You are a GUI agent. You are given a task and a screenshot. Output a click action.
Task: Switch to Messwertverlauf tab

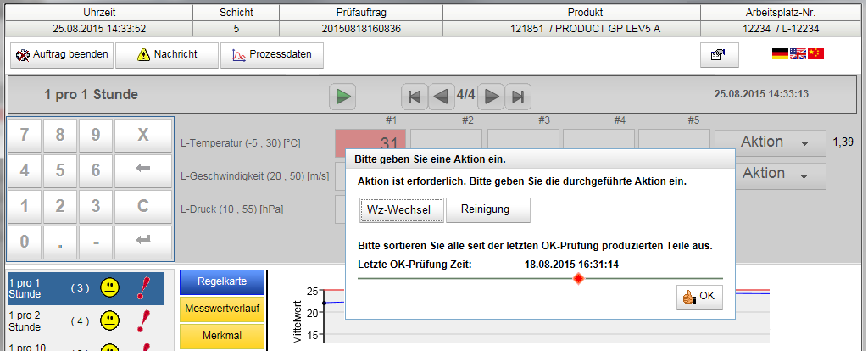[x=222, y=309]
